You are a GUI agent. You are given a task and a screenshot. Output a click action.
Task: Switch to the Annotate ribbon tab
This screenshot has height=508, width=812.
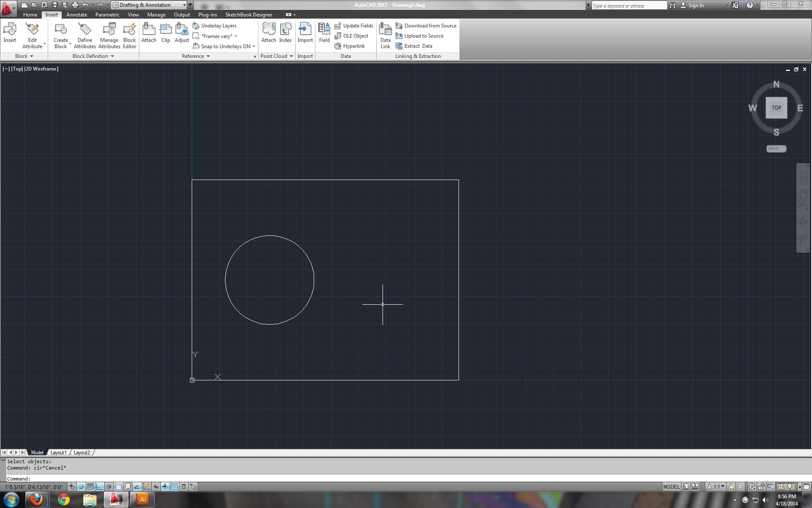76,15
